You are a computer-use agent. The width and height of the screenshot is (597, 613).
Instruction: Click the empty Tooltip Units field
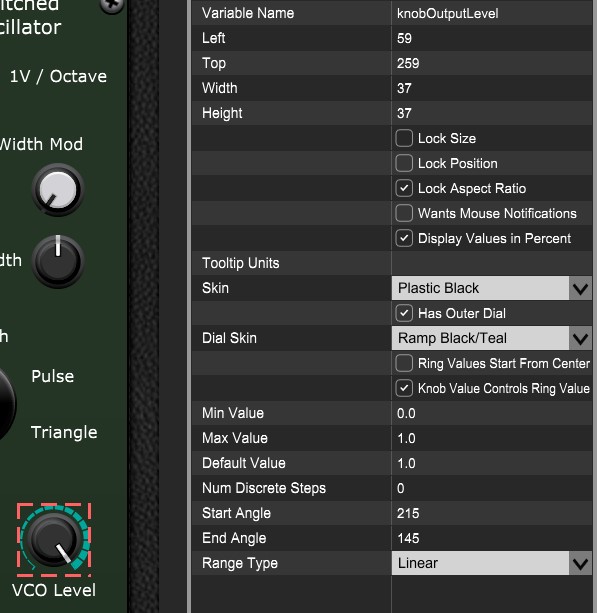(x=491, y=263)
